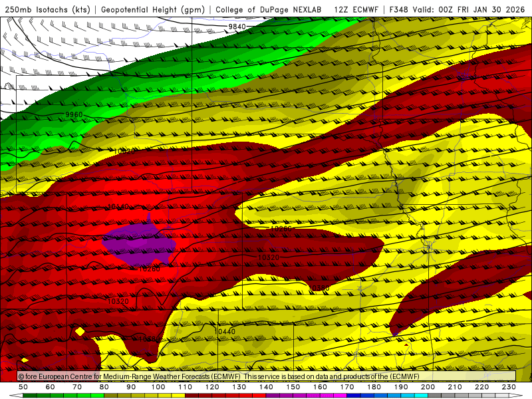Click the 140 knot legend value
This screenshot has height=399, width=532.
266,387
